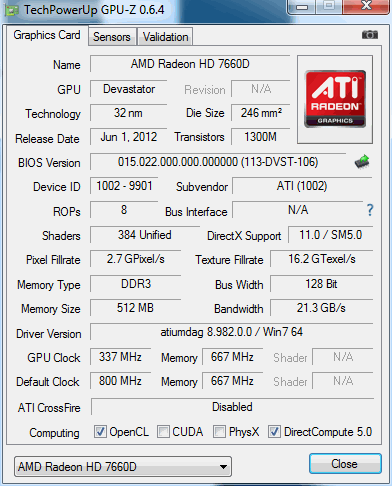392x486 pixels.
Task: Click the Default Clock row Shader N/A value
Action: [x=343, y=381]
